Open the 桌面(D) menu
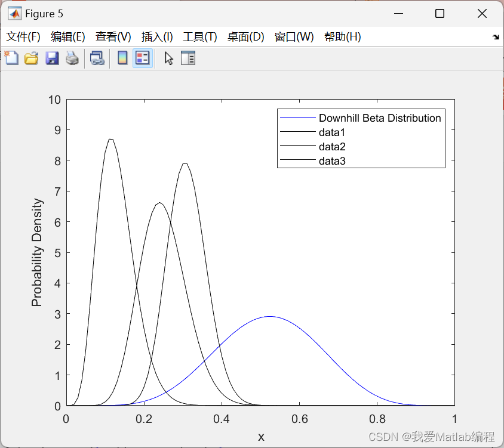 click(x=245, y=37)
